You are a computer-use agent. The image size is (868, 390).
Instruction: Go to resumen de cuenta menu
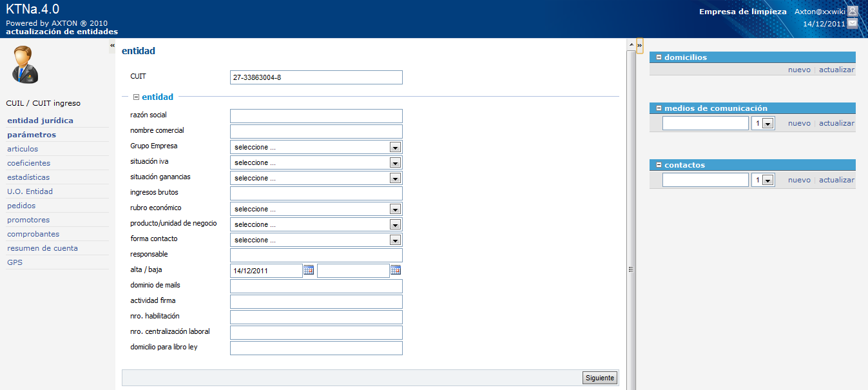[x=43, y=248]
